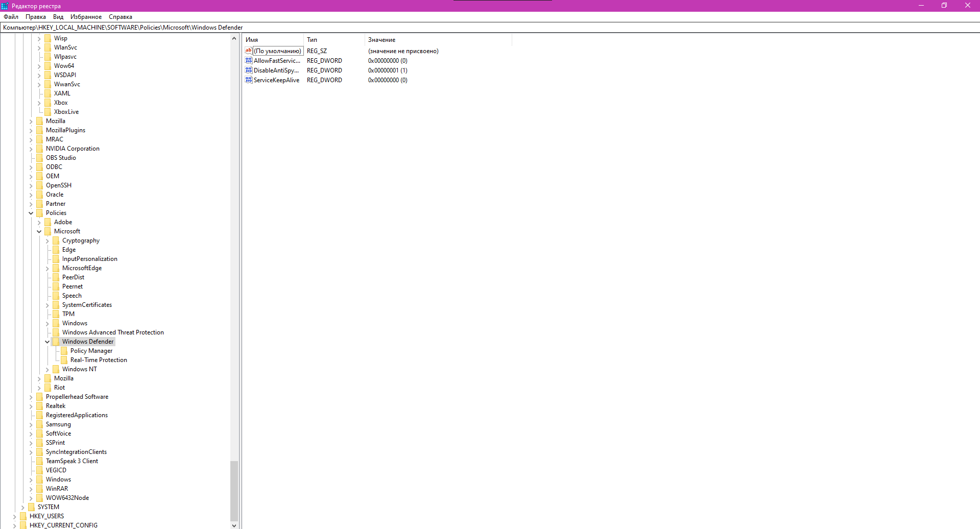The width and height of the screenshot is (980, 529).
Task: Click the Realtek folder icon
Action: point(40,406)
